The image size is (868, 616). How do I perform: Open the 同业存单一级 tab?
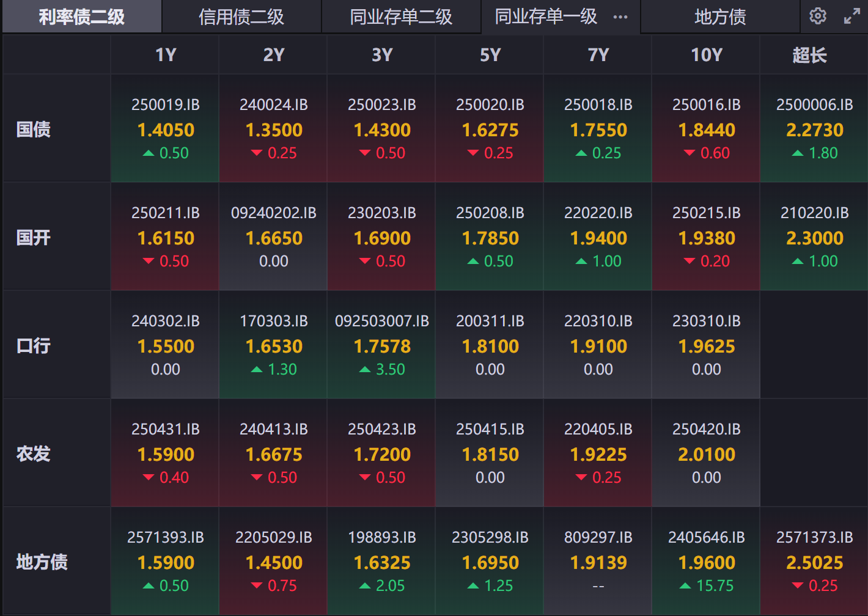point(545,17)
